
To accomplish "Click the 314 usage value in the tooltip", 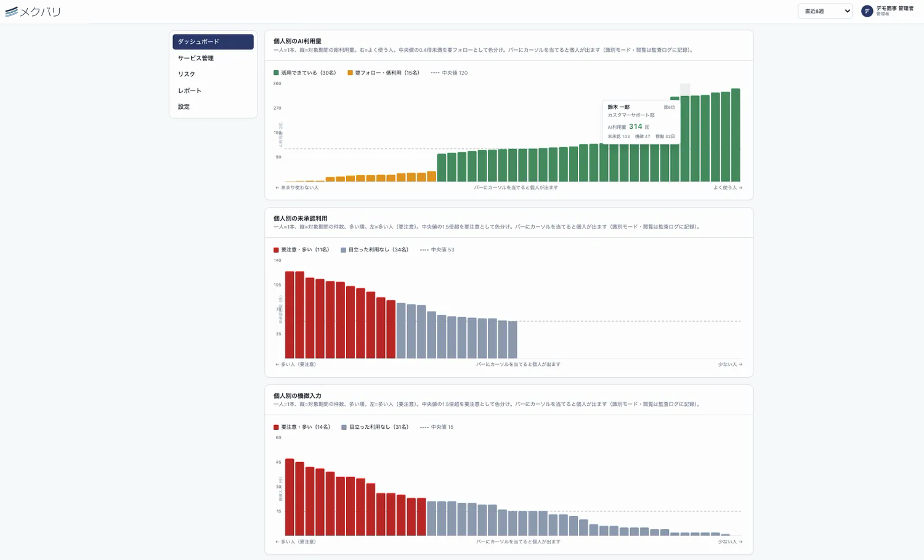I will click(x=636, y=126).
